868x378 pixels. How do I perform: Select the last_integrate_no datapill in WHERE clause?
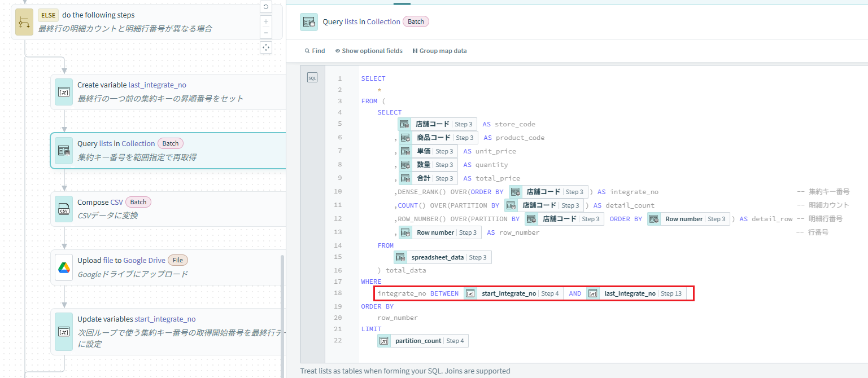[x=636, y=293]
